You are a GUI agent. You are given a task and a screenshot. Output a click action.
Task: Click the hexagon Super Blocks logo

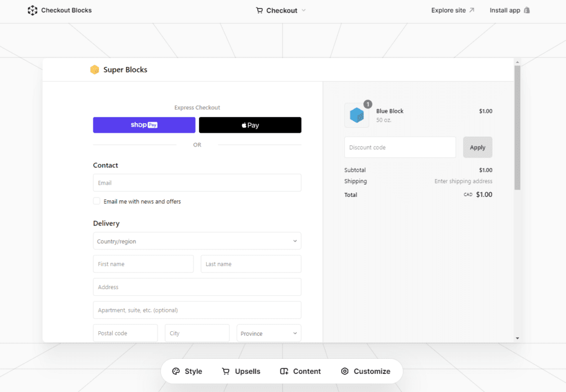[x=95, y=70]
